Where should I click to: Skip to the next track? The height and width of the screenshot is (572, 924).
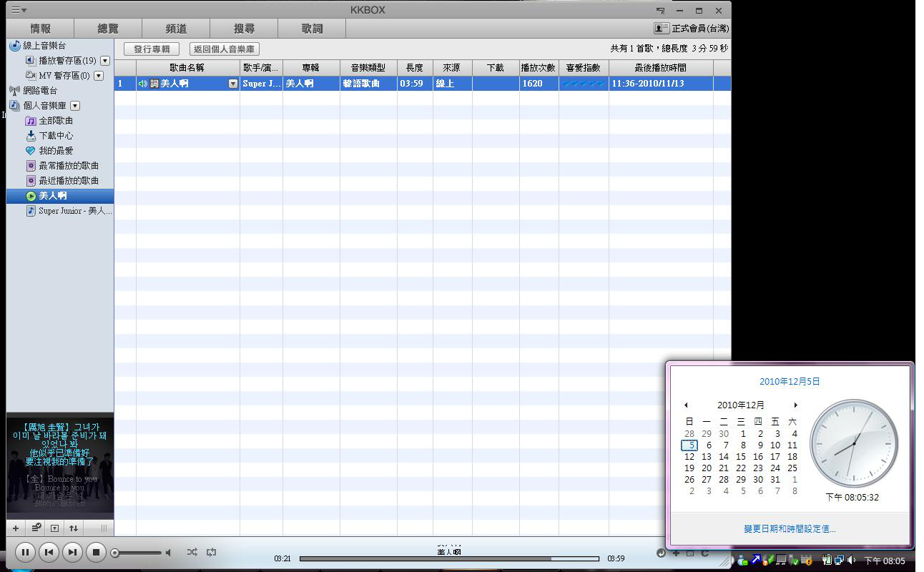[x=72, y=552]
